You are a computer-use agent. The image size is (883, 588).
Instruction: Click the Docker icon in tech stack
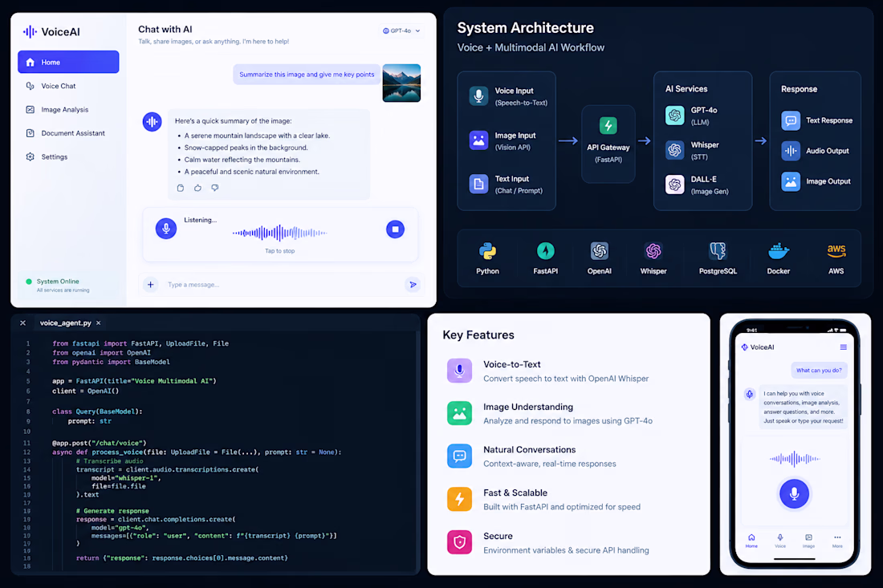[x=779, y=251]
